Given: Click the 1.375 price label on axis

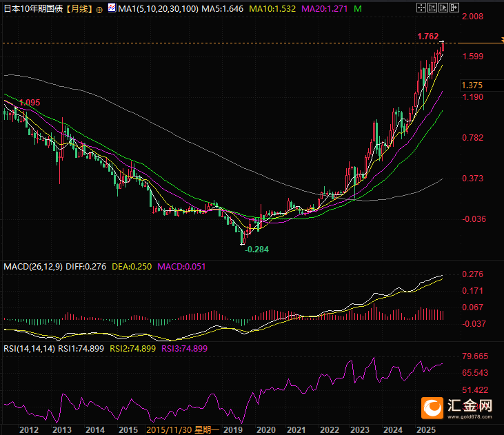Looking at the screenshot, I should [472, 85].
